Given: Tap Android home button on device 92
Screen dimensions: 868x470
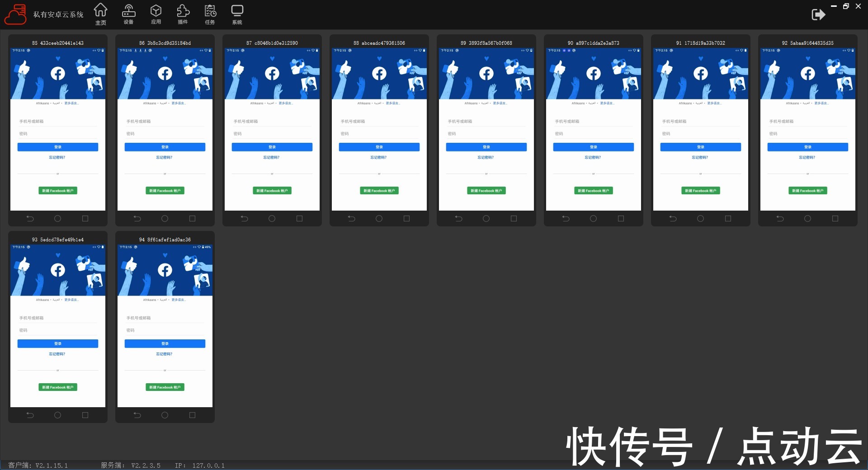Looking at the screenshot, I should pos(807,219).
